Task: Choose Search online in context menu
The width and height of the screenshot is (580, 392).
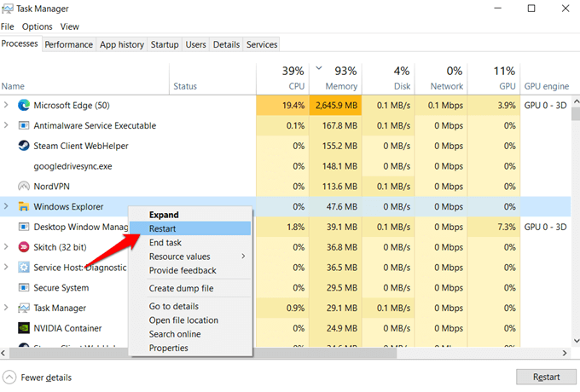Action: tap(190, 334)
